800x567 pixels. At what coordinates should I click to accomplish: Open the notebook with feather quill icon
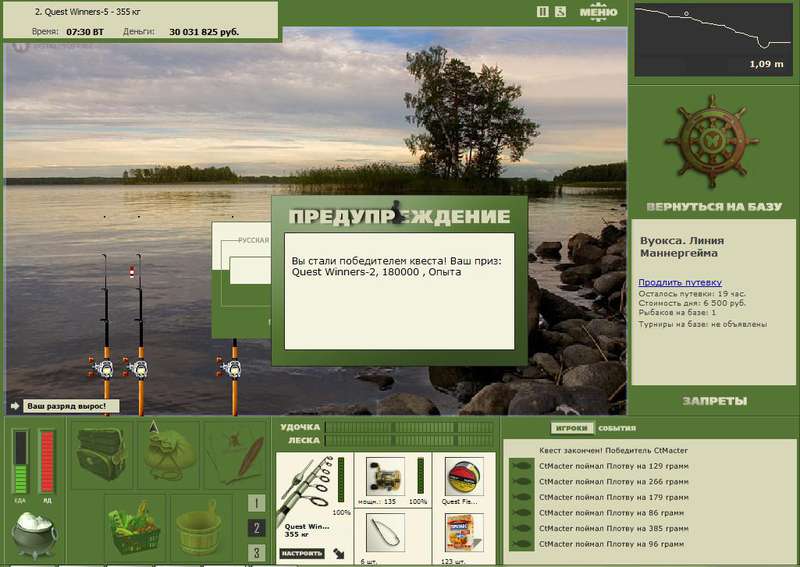click(x=236, y=454)
